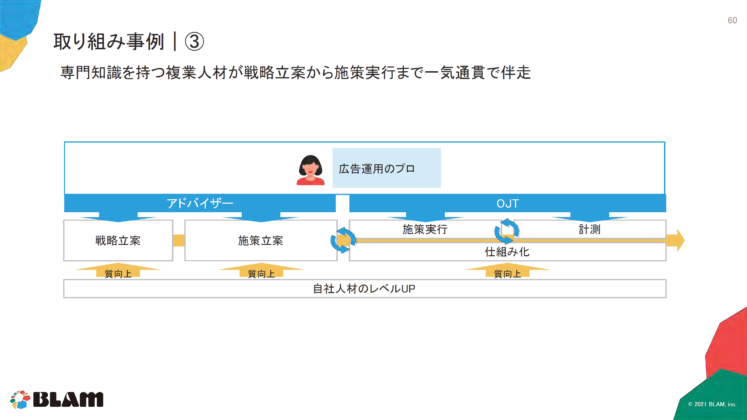Image resolution: width=747 pixels, height=420 pixels.
Task: Click the 計測 label
Action: (589, 230)
